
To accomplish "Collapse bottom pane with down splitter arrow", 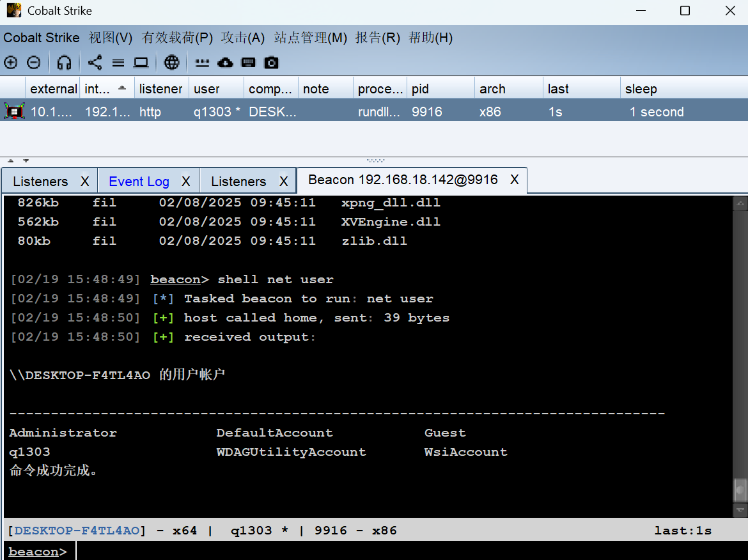I will click(x=26, y=160).
